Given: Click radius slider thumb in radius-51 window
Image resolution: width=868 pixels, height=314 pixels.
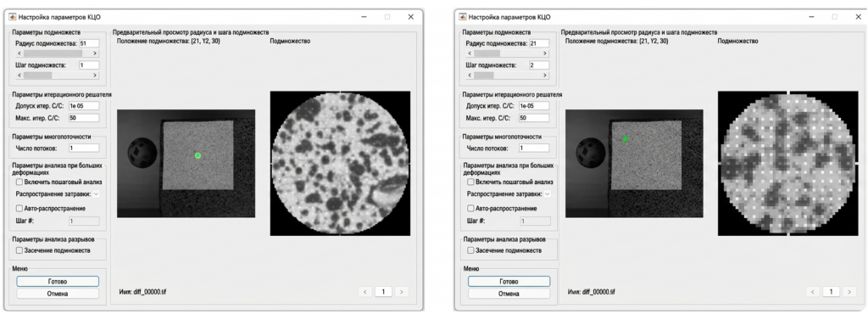Looking at the screenshot, I should pos(54,53).
